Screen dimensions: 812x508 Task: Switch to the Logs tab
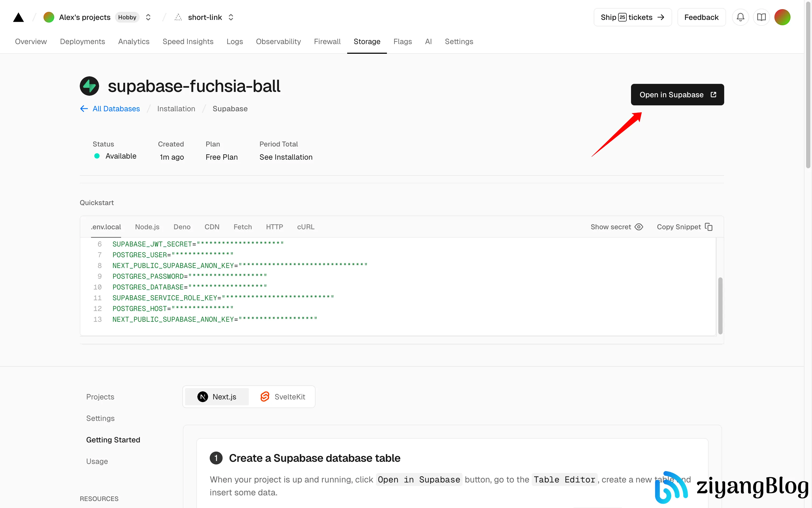(x=234, y=42)
